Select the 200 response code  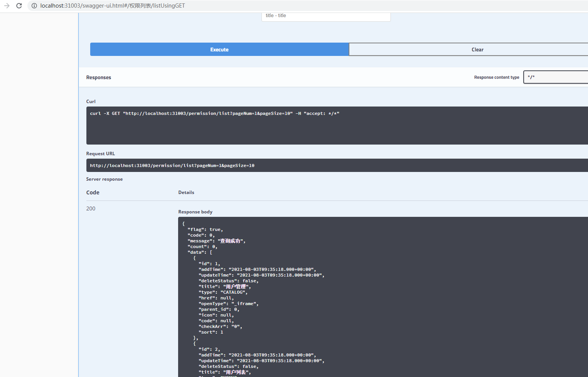(91, 208)
